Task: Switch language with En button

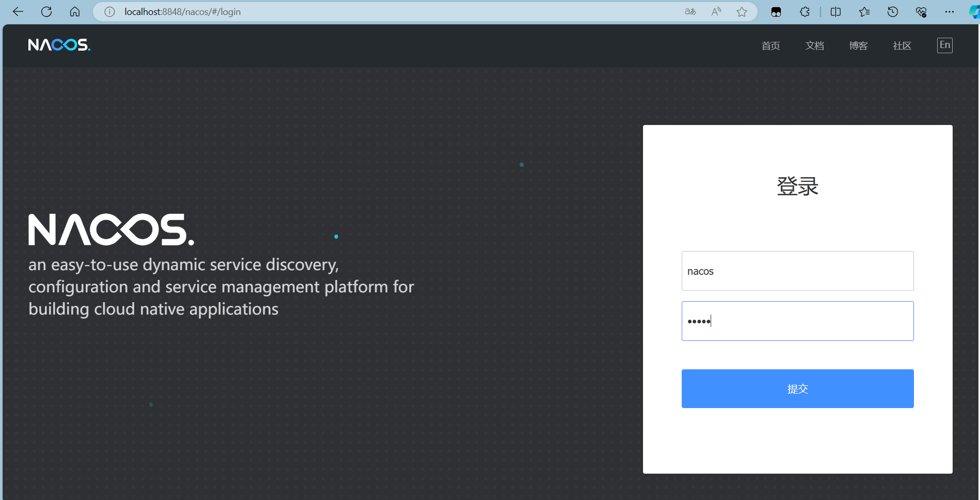Action: [945, 45]
